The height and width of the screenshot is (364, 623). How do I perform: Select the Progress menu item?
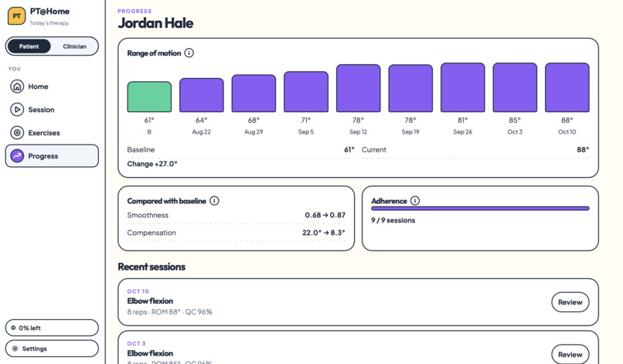click(x=52, y=156)
